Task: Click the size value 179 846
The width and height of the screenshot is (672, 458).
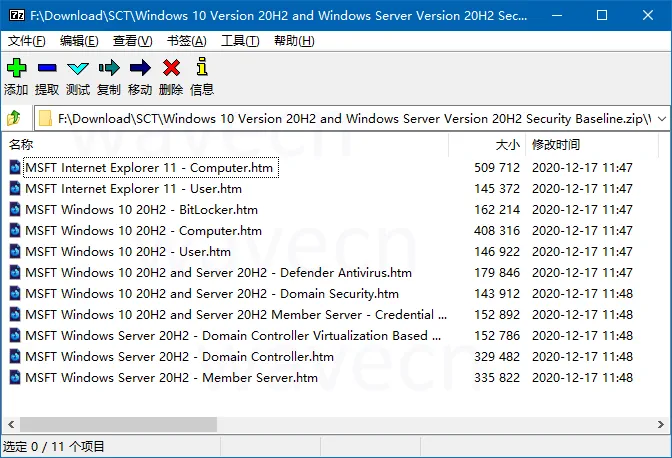Action: 497,272
